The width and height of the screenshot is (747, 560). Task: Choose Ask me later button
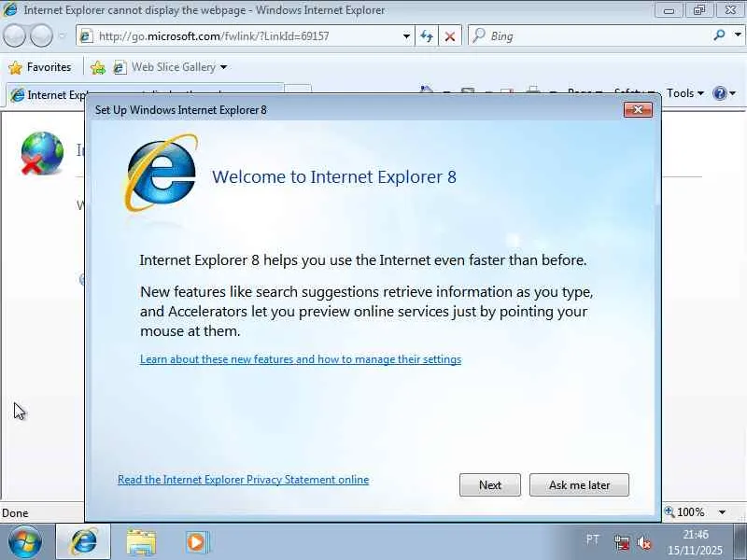579,484
